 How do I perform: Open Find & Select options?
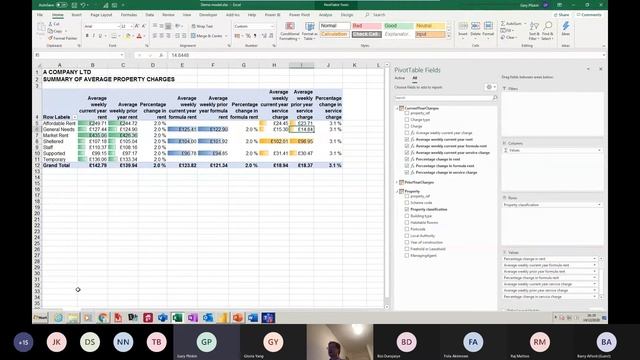point(548,31)
